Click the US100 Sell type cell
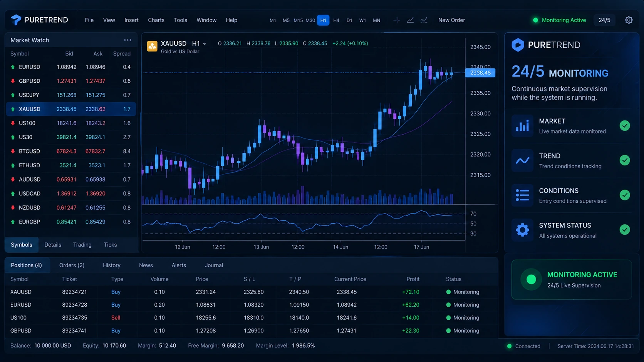 (x=116, y=318)
